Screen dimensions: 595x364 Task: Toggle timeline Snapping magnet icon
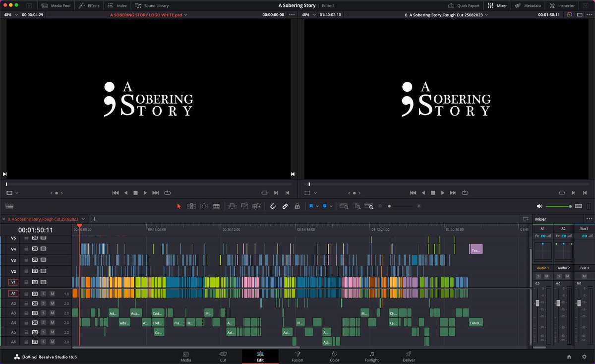point(273,206)
